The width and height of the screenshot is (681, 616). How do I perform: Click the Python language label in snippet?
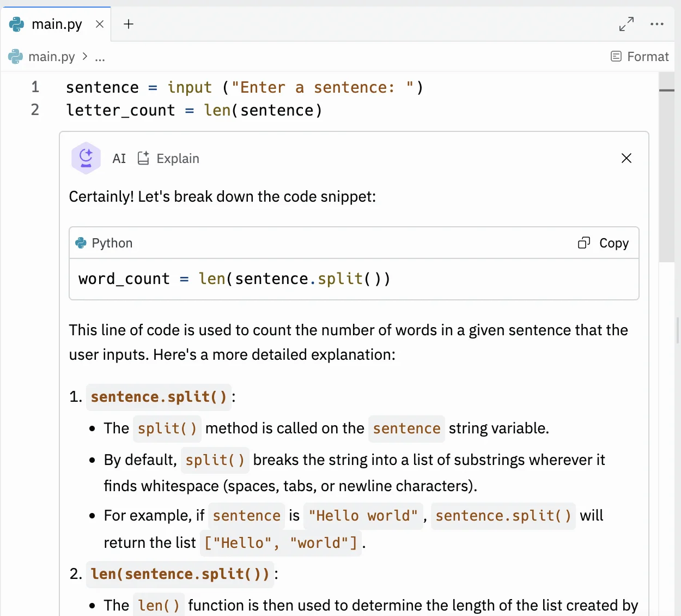(112, 243)
